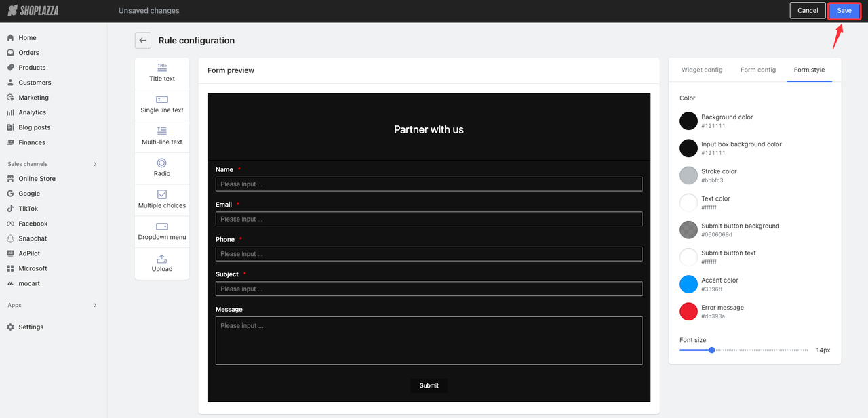Viewport: 868px width, 418px height.
Task: Switch to the Widget config tab
Action: (702, 70)
